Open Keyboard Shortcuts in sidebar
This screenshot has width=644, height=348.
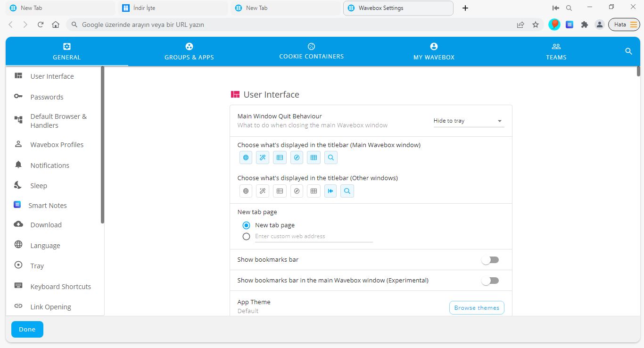point(53,287)
